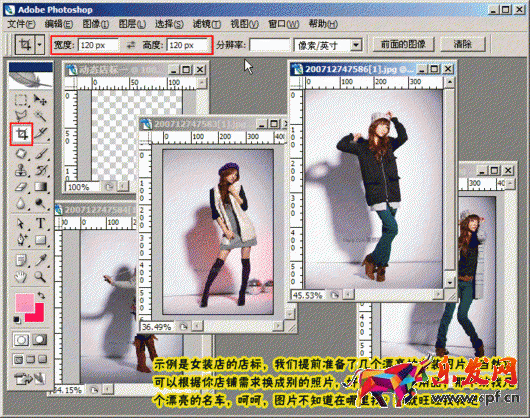The width and height of the screenshot is (530, 418).
Task: Select the Clone Stamp tool
Action: 21,170
